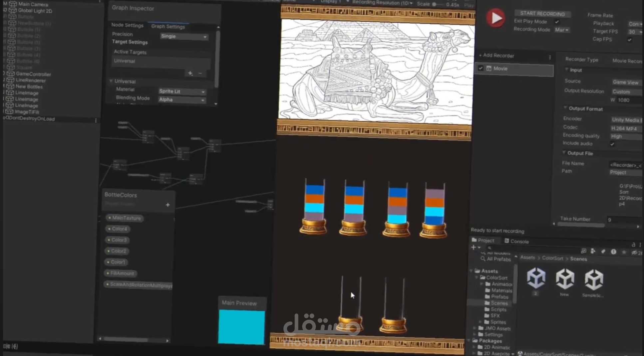Open the SampleScene asset icon
The height and width of the screenshot is (356, 644).
point(594,280)
